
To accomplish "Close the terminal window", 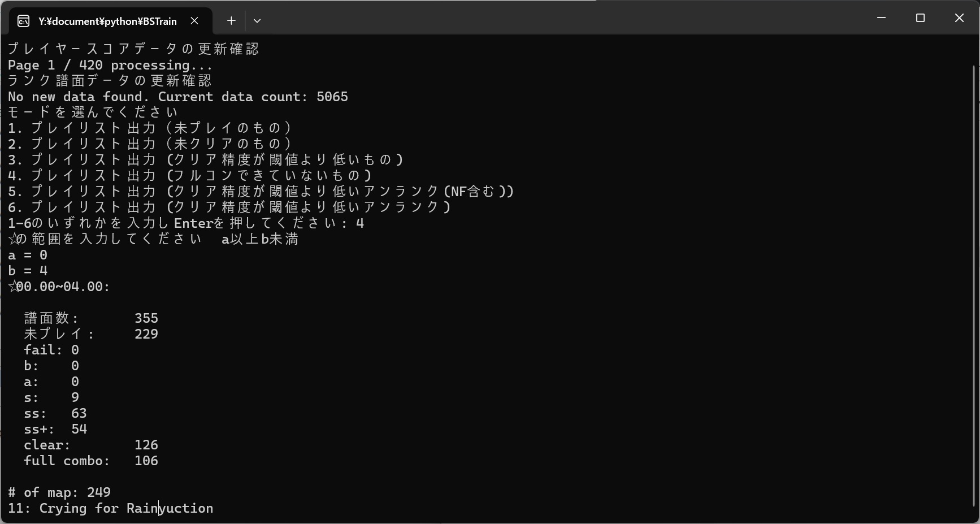I will (959, 18).
